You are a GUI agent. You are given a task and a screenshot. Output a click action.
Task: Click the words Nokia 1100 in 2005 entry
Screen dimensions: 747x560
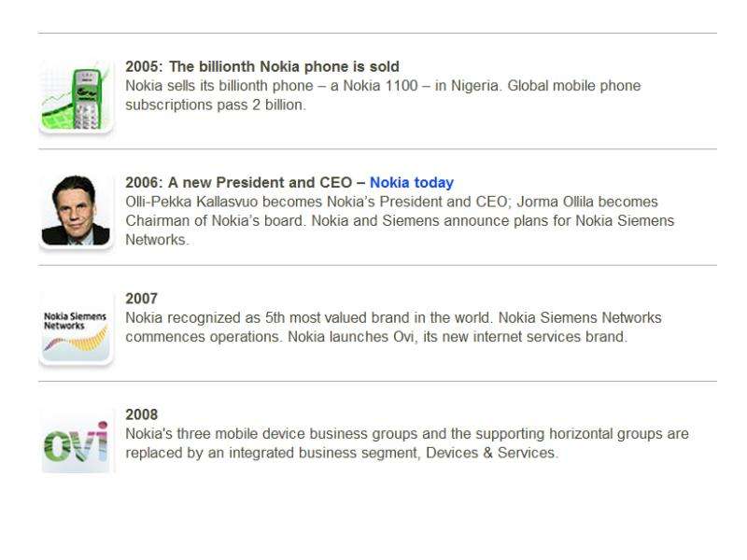(380, 86)
